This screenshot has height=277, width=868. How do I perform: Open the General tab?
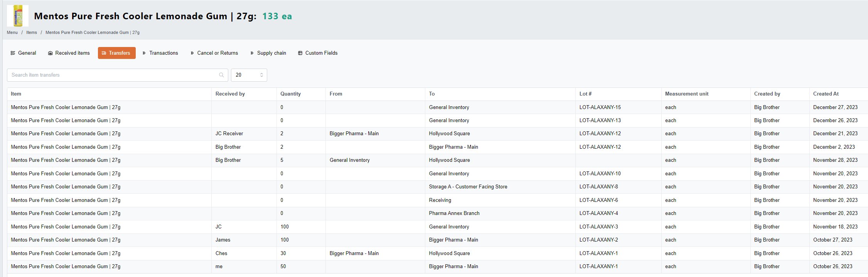click(23, 53)
